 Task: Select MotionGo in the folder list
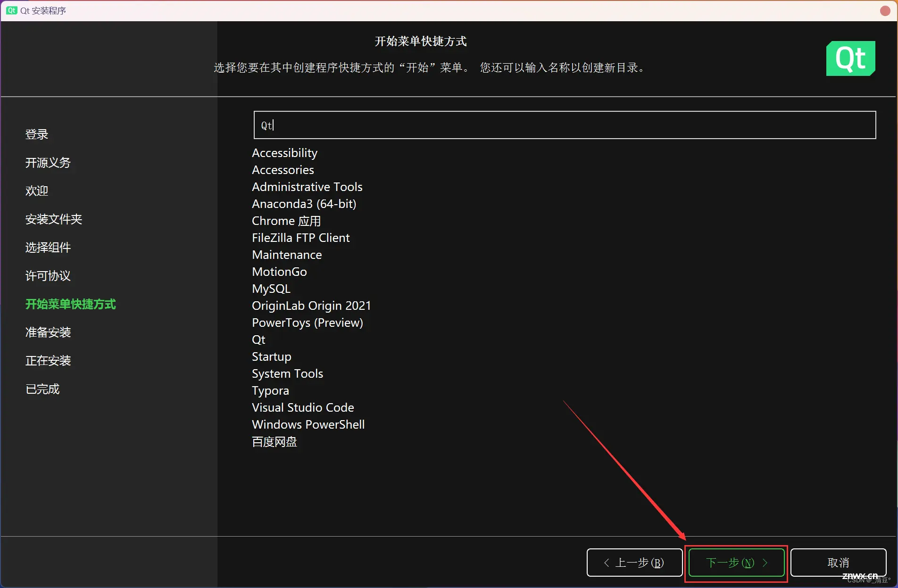[279, 272]
